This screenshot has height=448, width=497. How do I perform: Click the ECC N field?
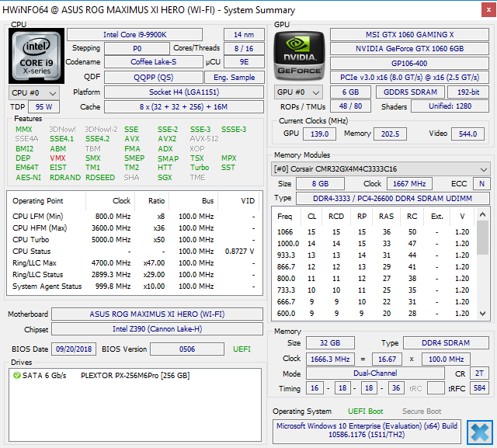click(x=481, y=184)
